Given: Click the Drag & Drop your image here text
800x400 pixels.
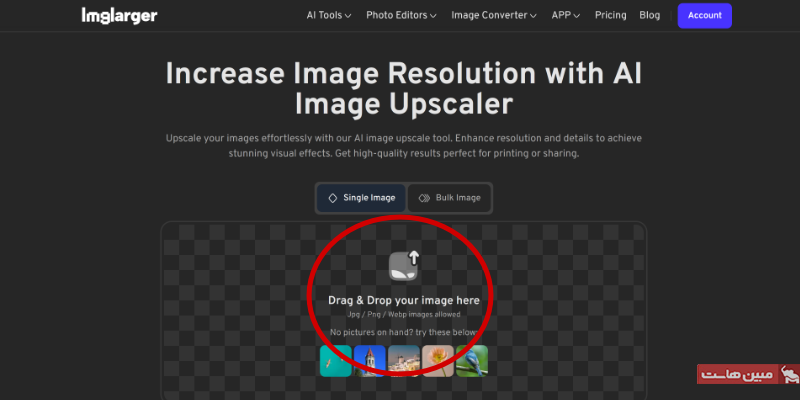Looking at the screenshot, I should [404, 300].
